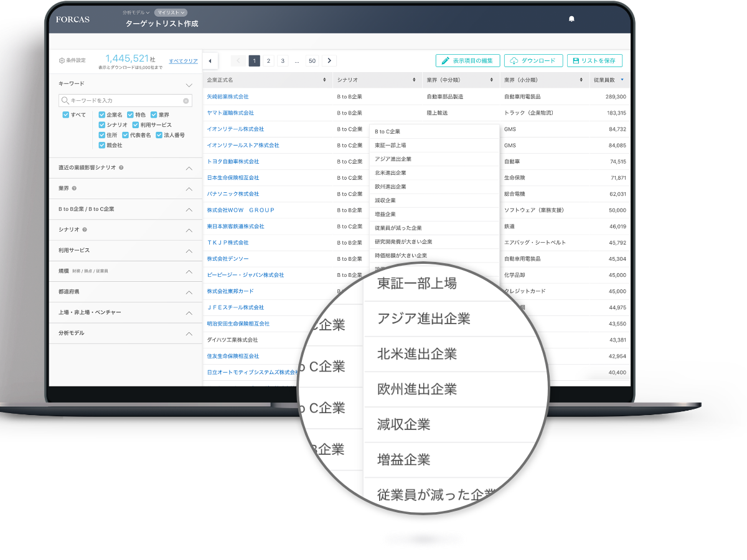Viewport: 747px width, 560px height.
Task: Uncheck the 利用サービス checkbox
Action: point(135,125)
